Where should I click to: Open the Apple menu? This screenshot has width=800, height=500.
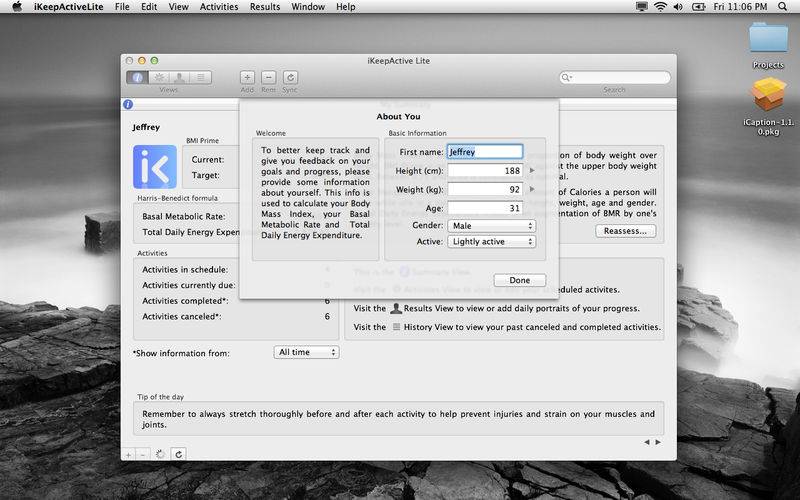pos(17,7)
